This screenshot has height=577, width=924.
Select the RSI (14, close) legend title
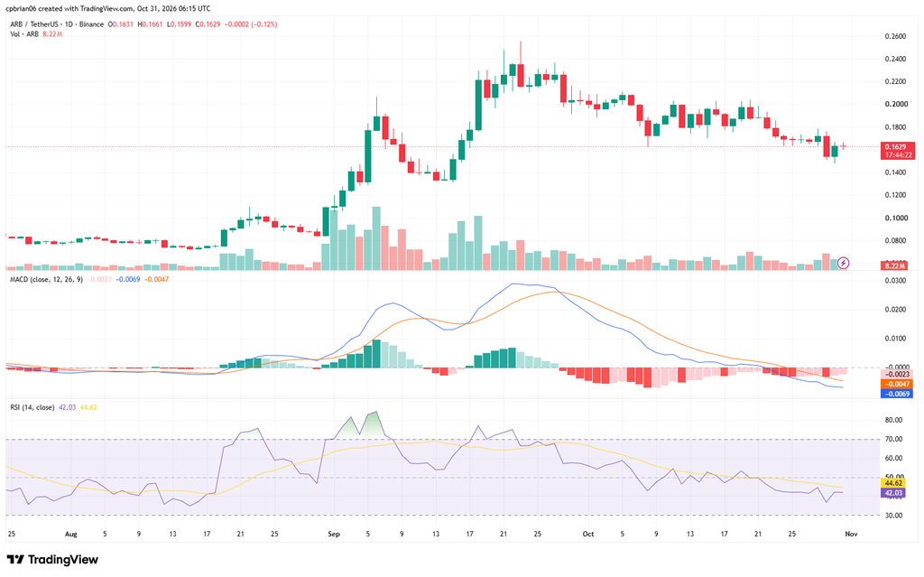point(32,407)
